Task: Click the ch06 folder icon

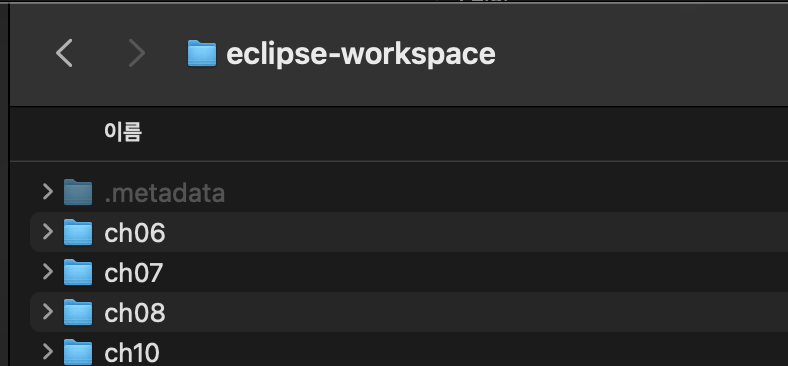Action: [78, 232]
